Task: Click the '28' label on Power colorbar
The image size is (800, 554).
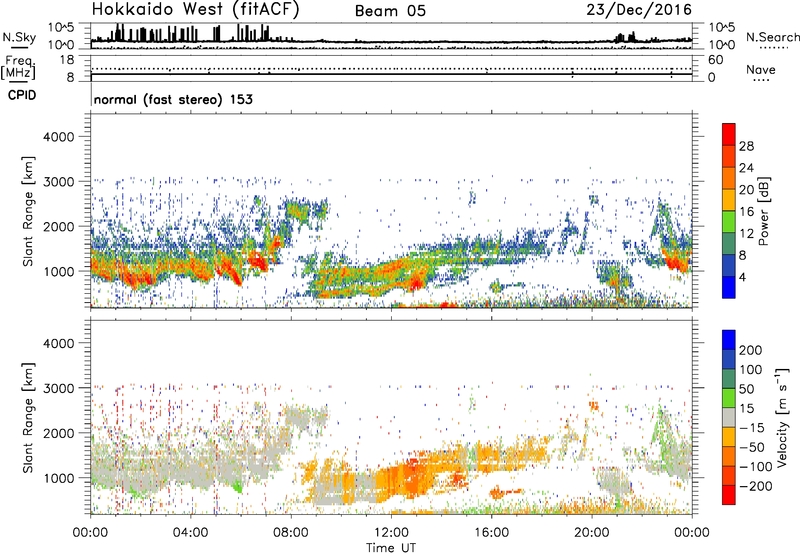Action: [x=746, y=146]
